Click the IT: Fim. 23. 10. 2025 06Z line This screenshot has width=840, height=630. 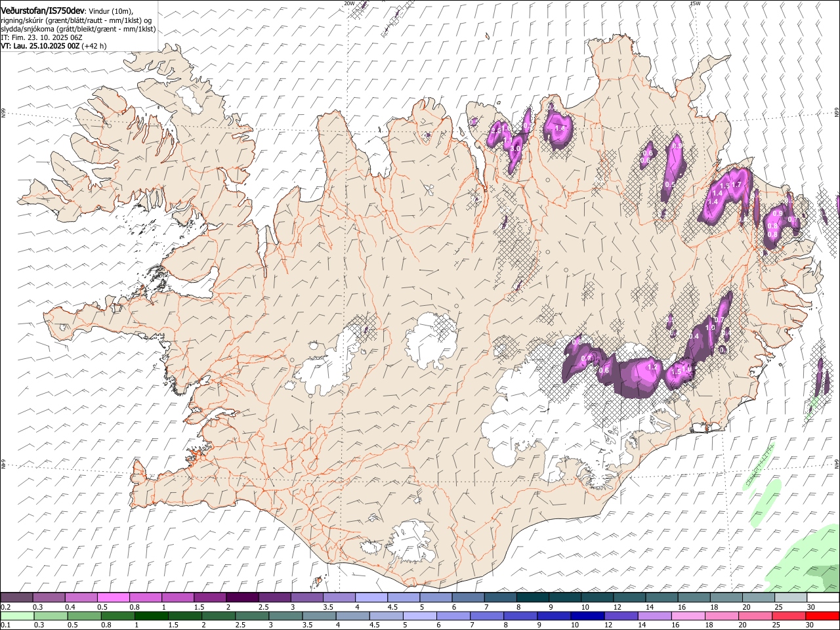click(41, 37)
